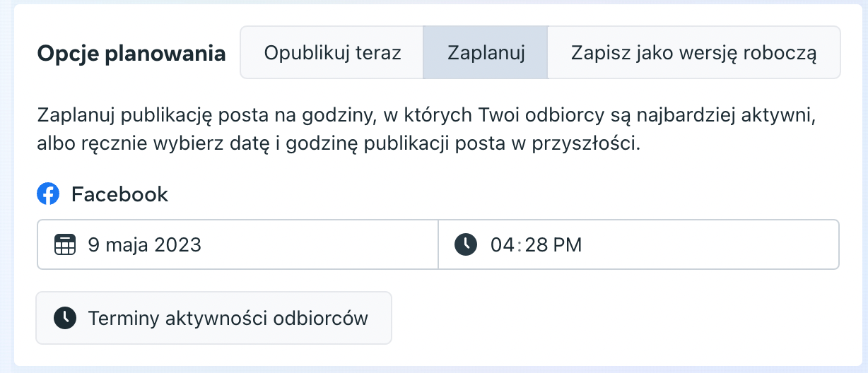868x373 pixels.
Task: Open Terminy aktywności odbiorców
Action: point(228,318)
